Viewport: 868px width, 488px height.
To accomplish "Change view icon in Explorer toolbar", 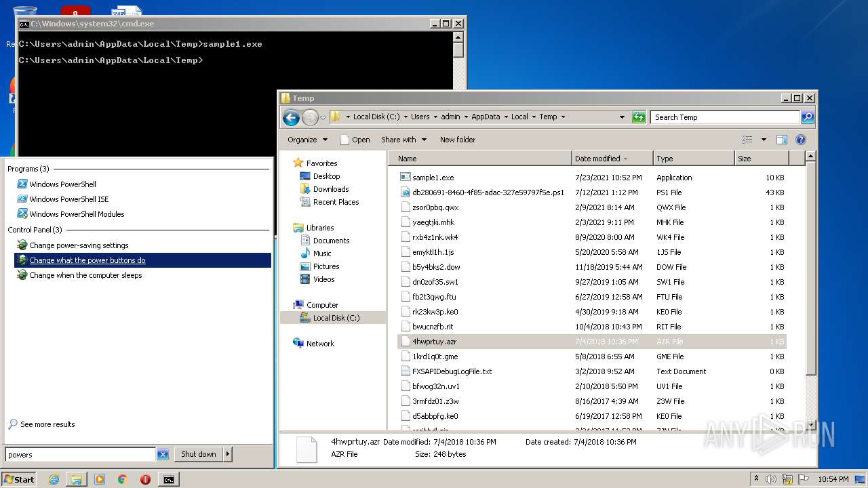I will [747, 140].
